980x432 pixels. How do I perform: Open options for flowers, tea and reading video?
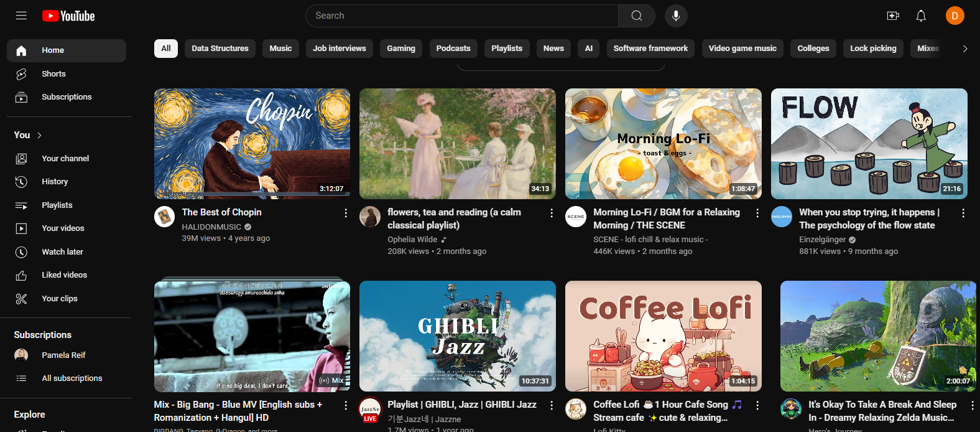552,214
